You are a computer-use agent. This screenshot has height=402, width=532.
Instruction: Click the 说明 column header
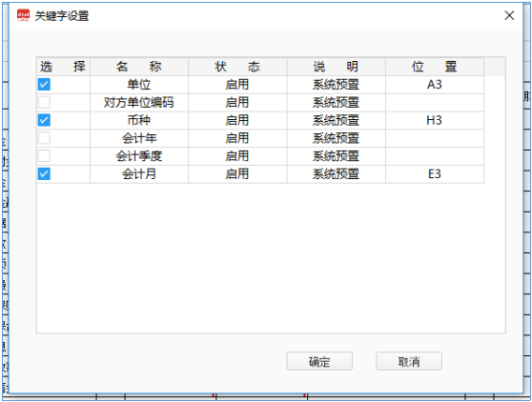337,67
